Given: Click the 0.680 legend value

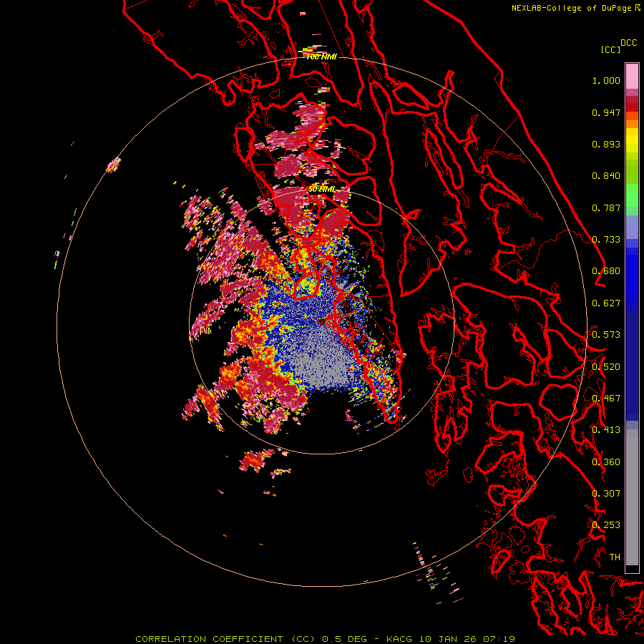Looking at the screenshot, I should click(606, 271).
